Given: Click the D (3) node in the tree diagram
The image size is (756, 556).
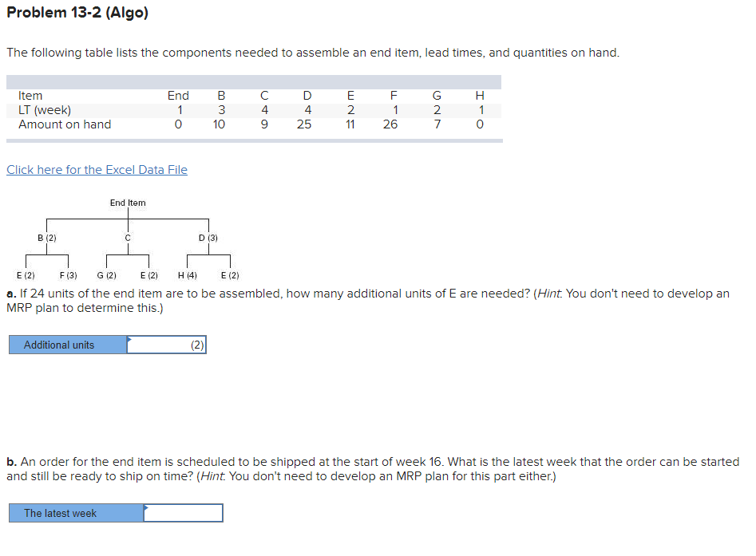Looking at the screenshot, I should point(206,237).
